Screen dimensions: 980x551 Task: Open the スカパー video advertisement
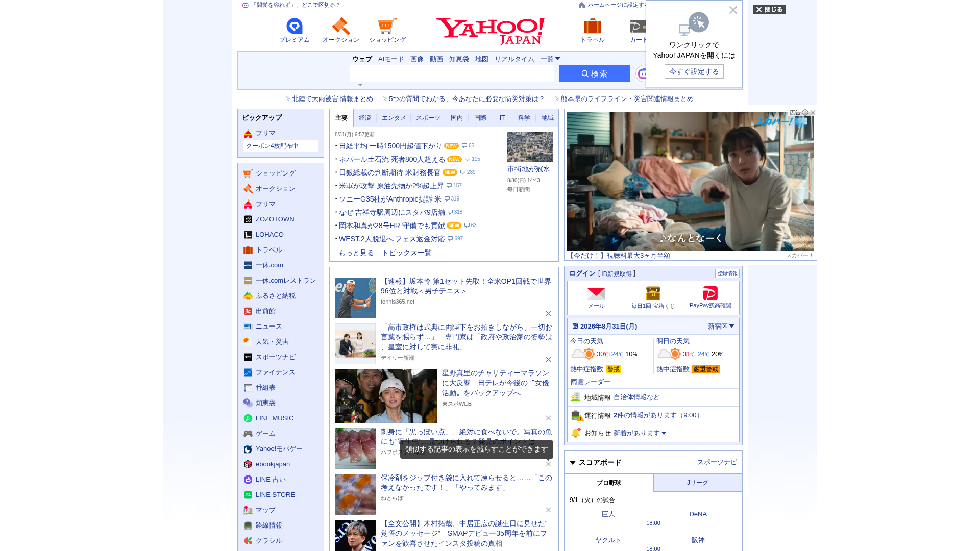(x=691, y=181)
